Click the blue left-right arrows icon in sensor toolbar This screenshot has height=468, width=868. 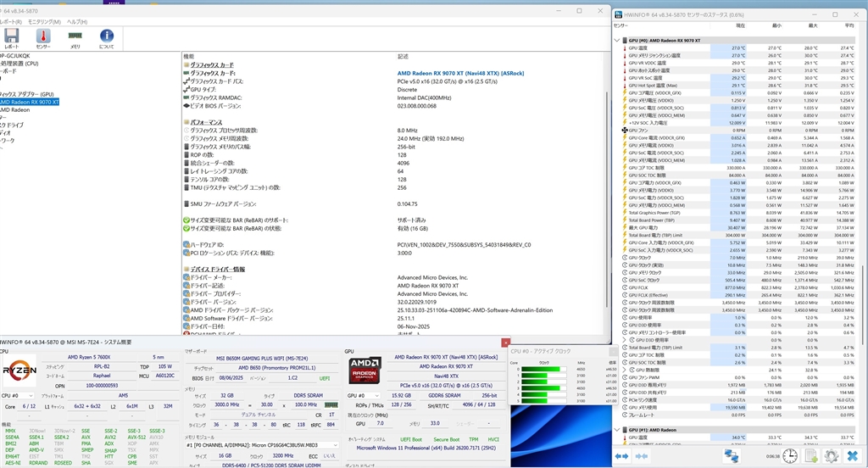coord(623,456)
